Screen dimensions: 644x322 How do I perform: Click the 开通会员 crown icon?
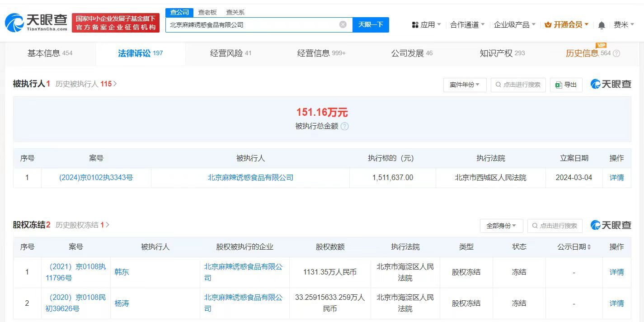tap(549, 25)
